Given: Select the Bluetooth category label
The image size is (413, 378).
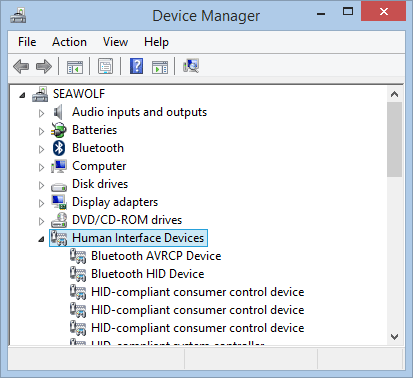Looking at the screenshot, I should (x=98, y=148).
